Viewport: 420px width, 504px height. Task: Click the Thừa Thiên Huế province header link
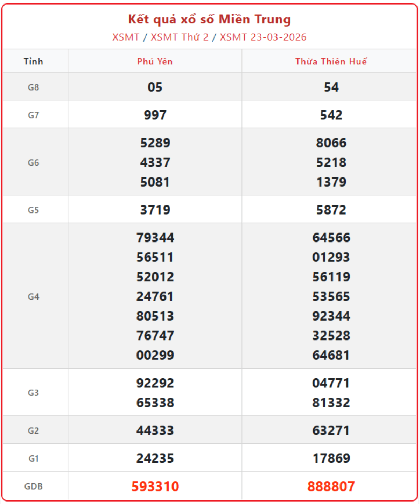click(331, 62)
